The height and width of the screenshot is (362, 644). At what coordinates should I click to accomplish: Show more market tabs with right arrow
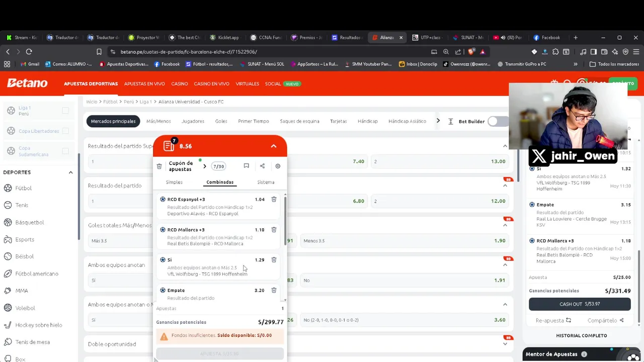click(438, 121)
